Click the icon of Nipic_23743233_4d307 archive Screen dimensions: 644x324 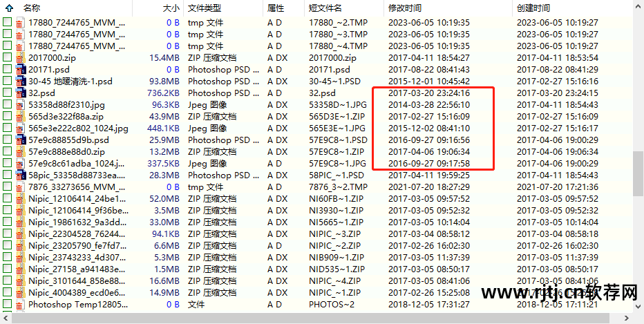click(20, 258)
